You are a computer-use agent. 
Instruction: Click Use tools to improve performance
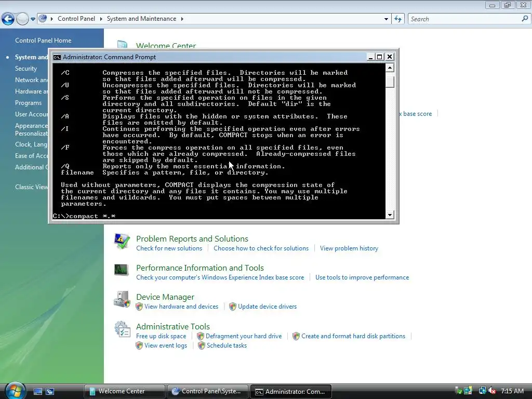click(x=362, y=277)
